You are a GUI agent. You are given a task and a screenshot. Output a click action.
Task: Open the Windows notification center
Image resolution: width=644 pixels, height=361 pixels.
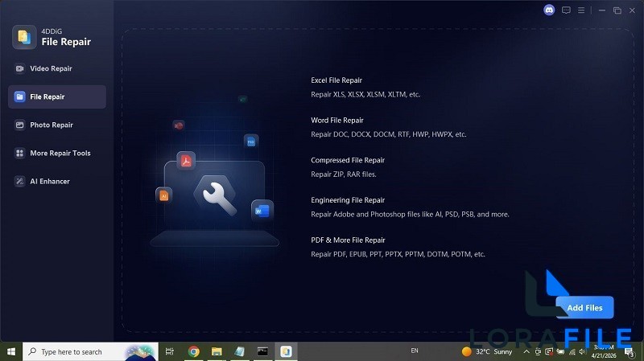tap(629, 351)
